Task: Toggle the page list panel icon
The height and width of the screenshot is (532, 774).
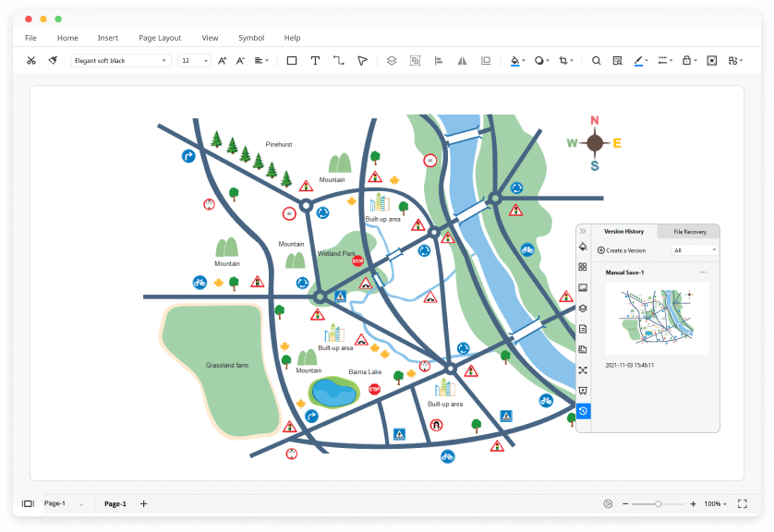Action: tap(28, 504)
